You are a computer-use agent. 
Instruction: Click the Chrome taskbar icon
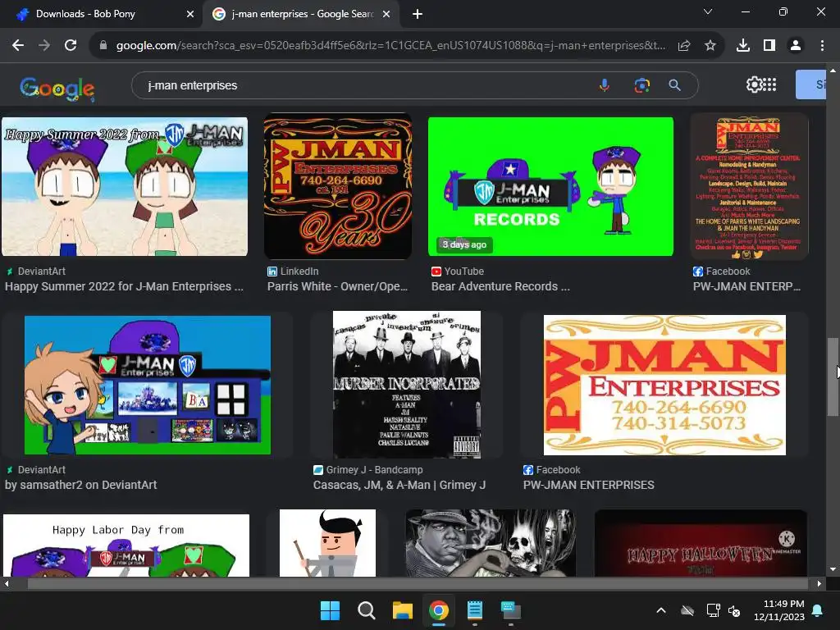tap(439, 610)
